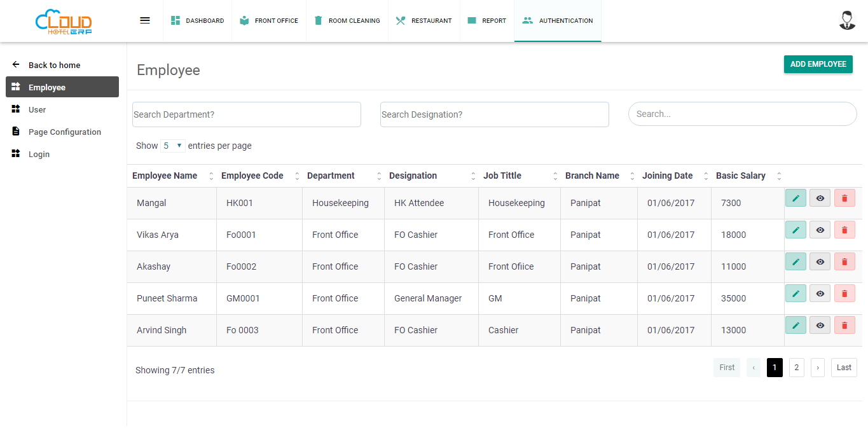The height and width of the screenshot is (428, 868).
Task: View the Mangal record with eye icon
Action: coord(820,198)
